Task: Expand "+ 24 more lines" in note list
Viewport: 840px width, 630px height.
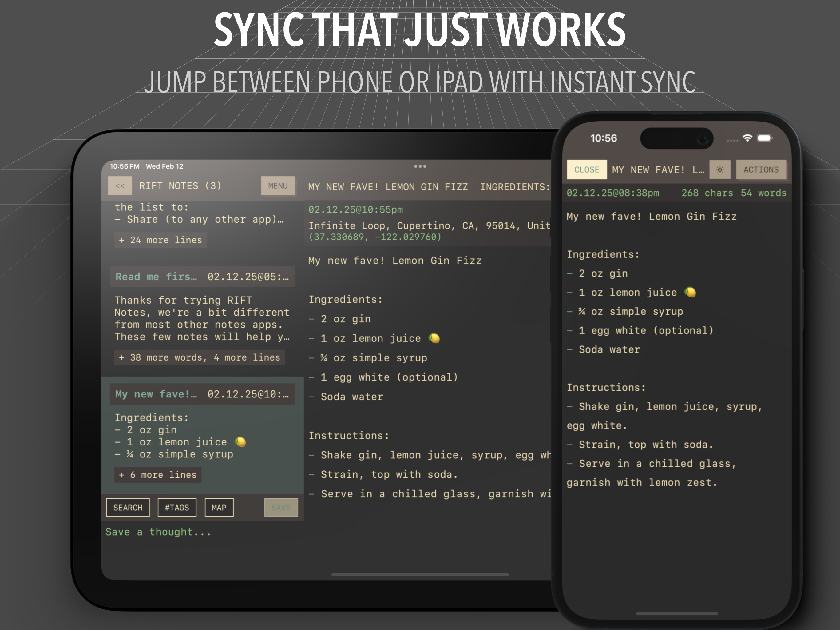Action: pyautogui.click(x=160, y=240)
